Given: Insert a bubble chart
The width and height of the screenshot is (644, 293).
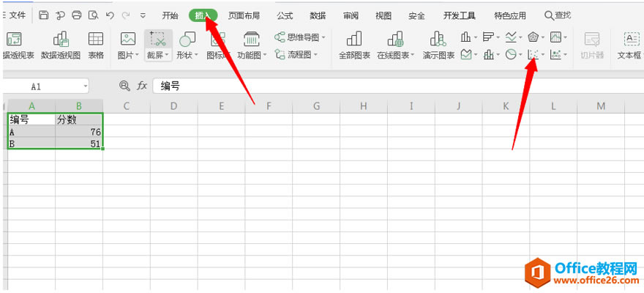Looking at the screenshot, I should (x=555, y=54).
